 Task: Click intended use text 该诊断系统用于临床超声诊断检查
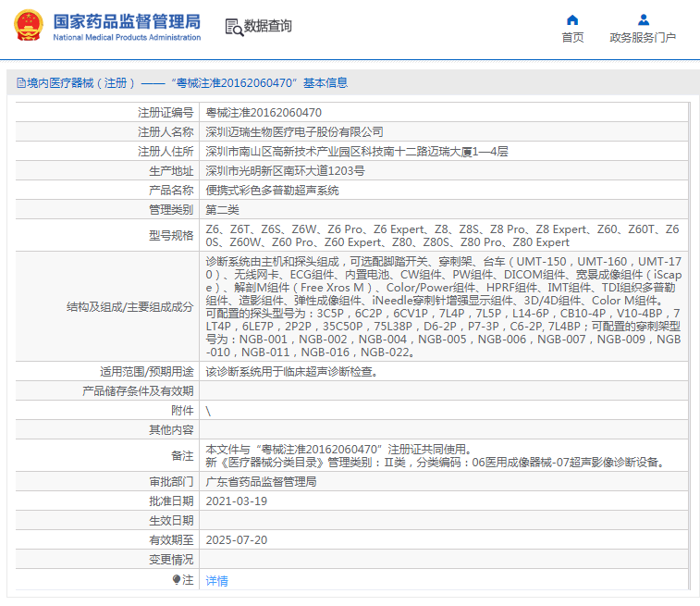click(291, 372)
